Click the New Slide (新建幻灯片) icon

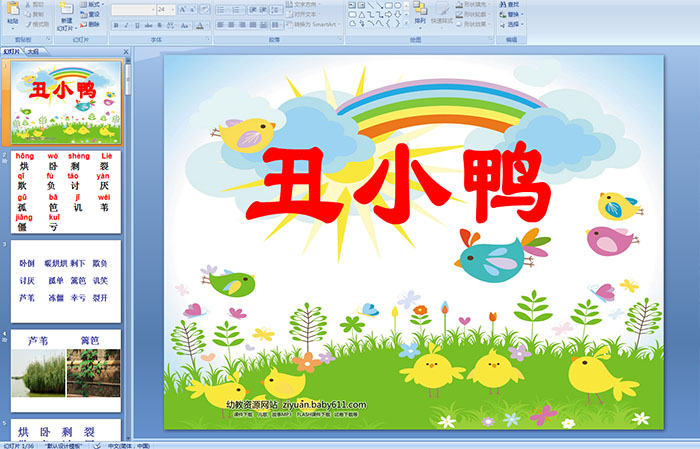(66, 9)
